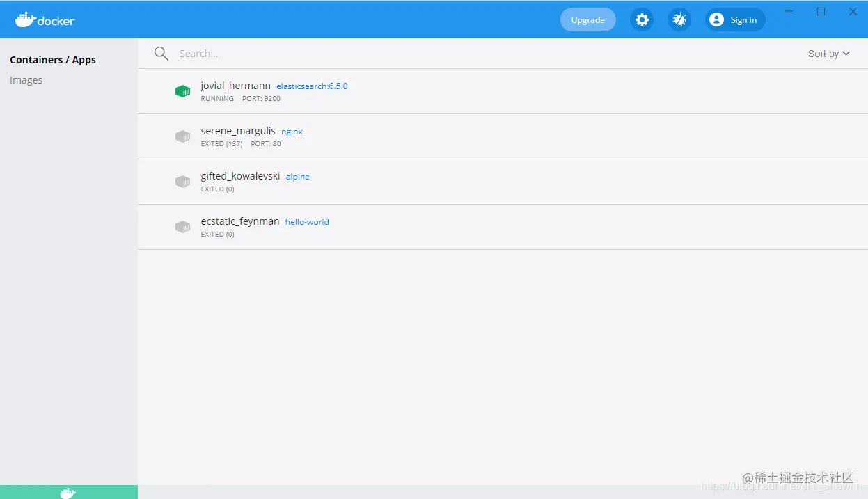Select the gifted_kowalevski container name

tap(240, 176)
